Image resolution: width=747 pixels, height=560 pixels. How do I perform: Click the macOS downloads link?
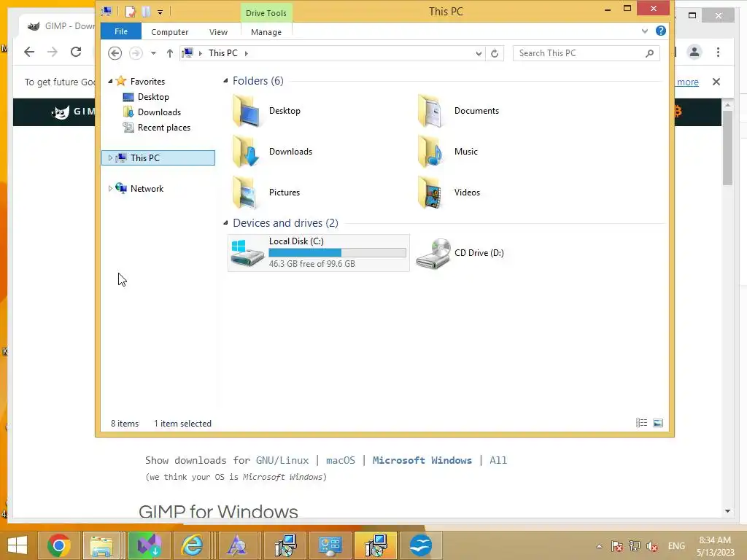pyautogui.click(x=341, y=460)
